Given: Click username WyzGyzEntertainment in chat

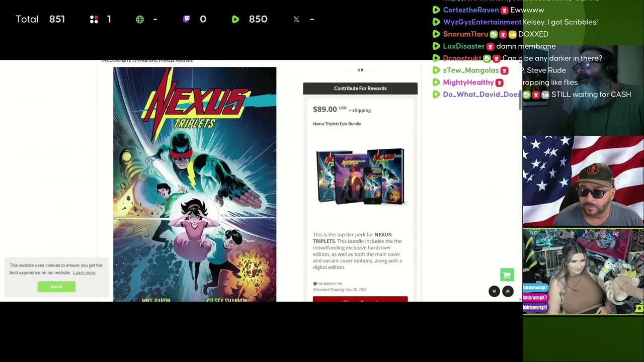Looking at the screenshot, I should (482, 22).
